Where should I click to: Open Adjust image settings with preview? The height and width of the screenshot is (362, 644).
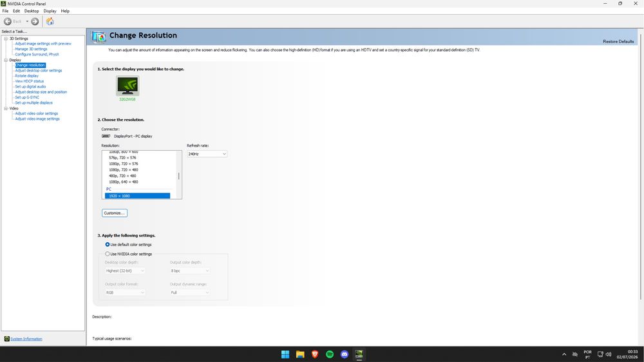point(43,44)
